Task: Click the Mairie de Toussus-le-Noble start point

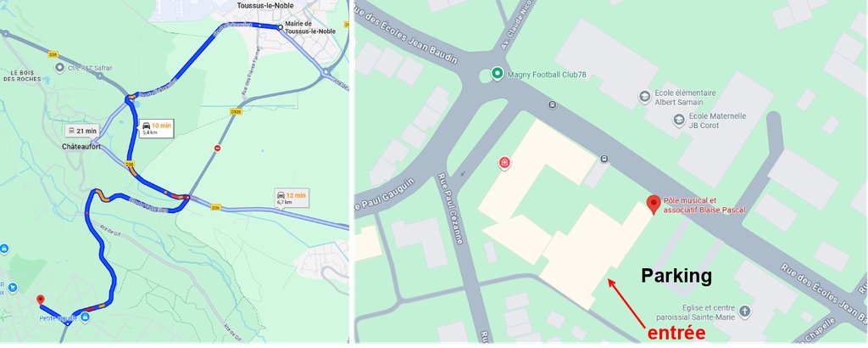Action: pos(280,26)
